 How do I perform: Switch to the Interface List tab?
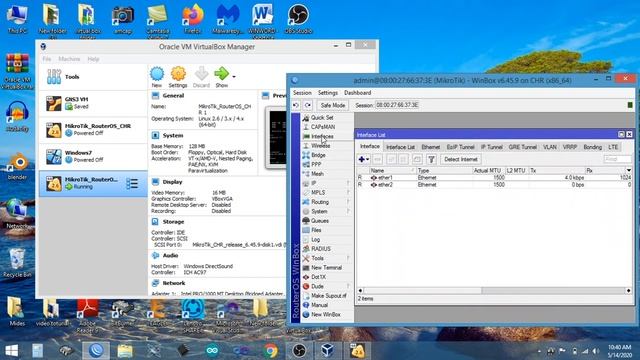400,147
